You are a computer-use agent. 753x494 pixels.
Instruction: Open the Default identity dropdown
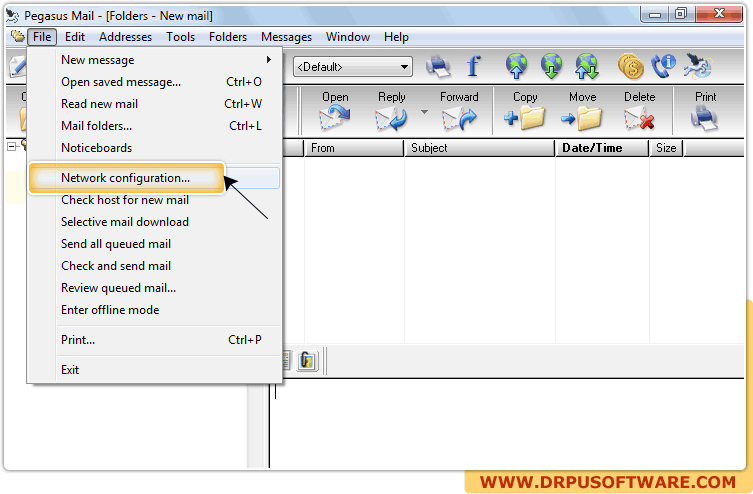[x=353, y=67]
